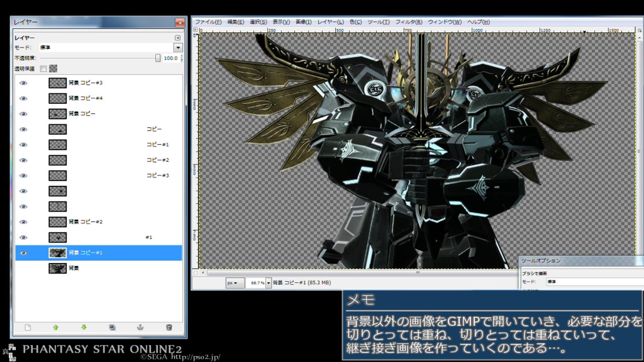The image size is (644, 362).
Task: Hide layer 背景 コピー#3 via eye icon
Action: click(x=23, y=83)
